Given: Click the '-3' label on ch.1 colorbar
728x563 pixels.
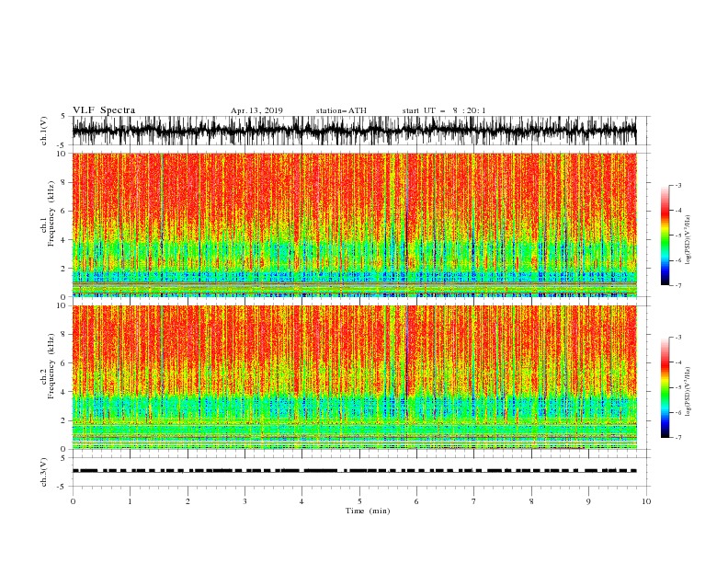Looking at the screenshot, I should tap(678, 185).
